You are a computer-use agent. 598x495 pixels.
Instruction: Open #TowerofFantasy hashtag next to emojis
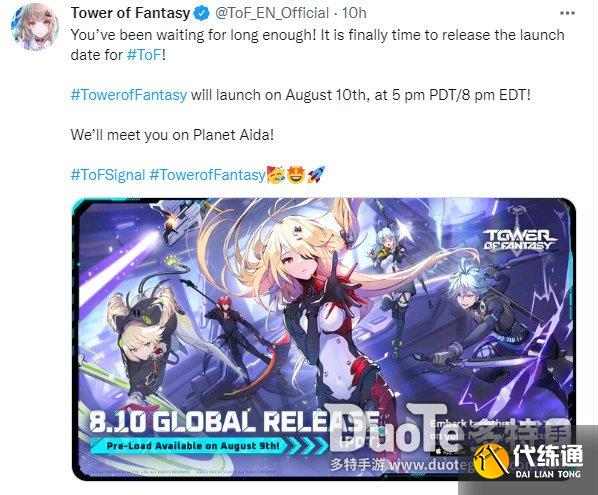click(207, 175)
